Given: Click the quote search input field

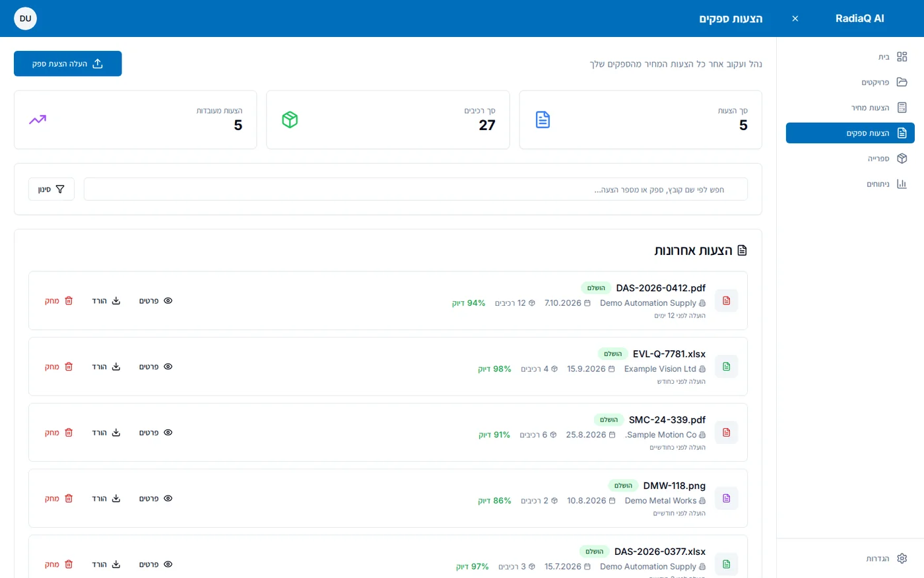Looking at the screenshot, I should (416, 189).
